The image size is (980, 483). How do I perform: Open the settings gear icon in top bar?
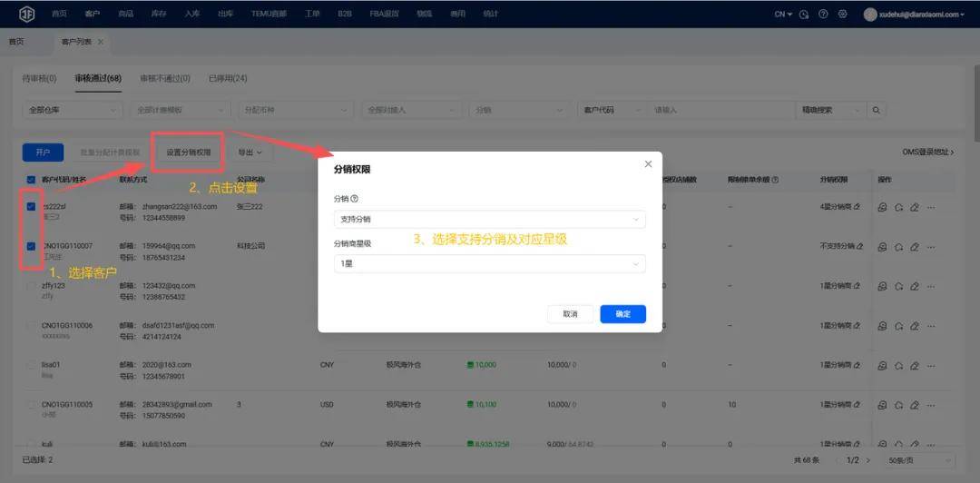point(842,14)
